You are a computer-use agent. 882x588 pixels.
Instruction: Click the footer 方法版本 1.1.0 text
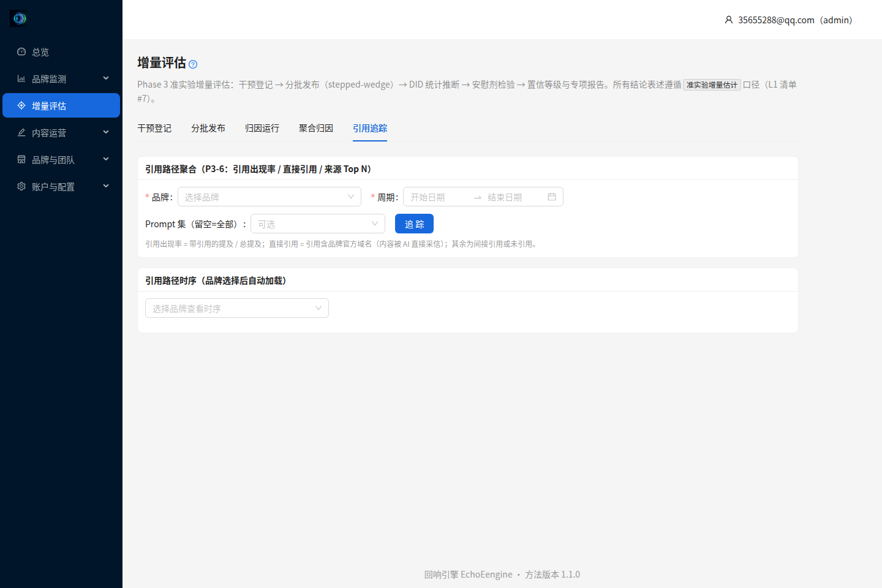coord(552,575)
